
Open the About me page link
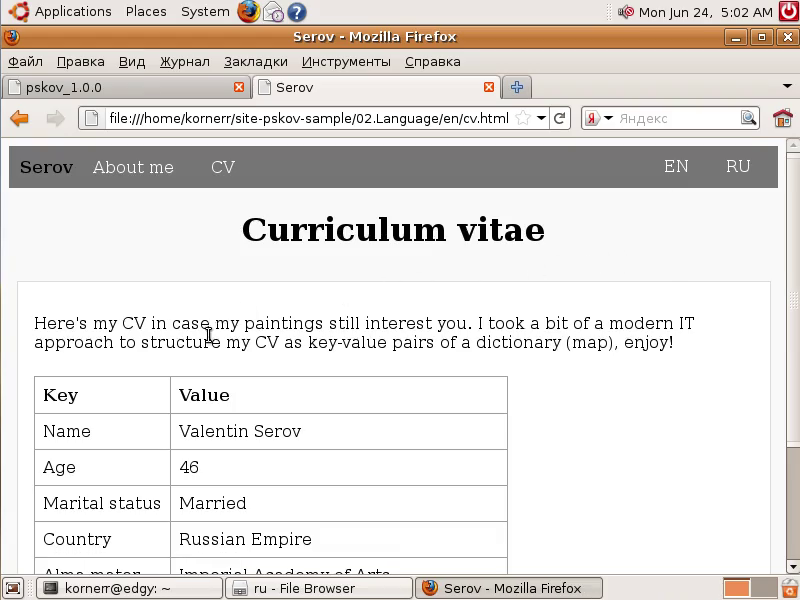(x=133, y=167)
